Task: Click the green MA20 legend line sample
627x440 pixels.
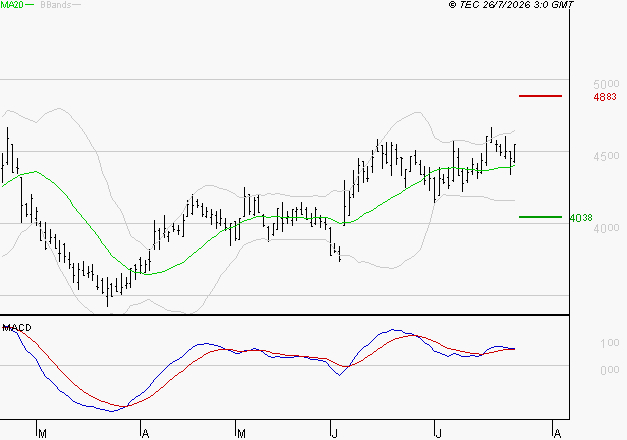Action: point(29,5)
